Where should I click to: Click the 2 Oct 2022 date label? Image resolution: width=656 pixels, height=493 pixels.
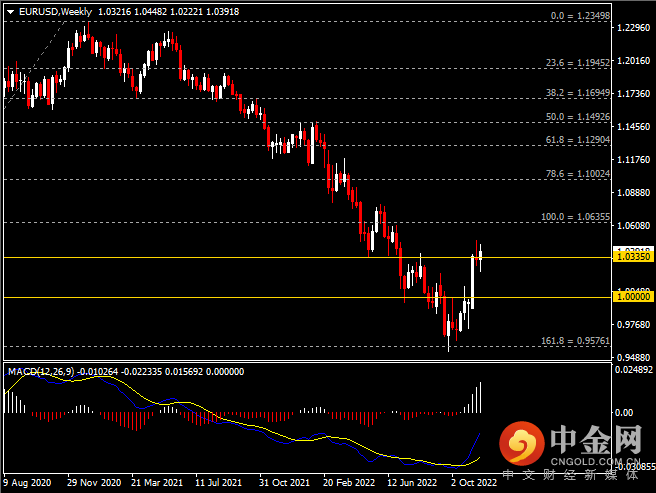click(x=474, y=481)
